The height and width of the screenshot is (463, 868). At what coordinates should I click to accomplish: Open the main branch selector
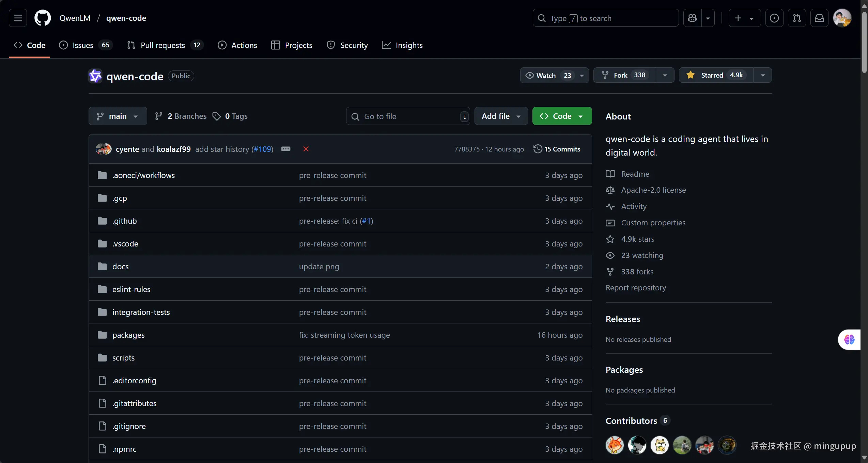118,116
